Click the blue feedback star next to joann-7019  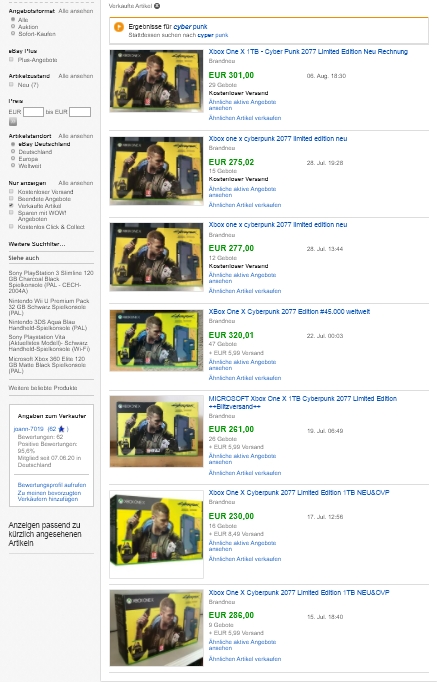click(x=61, y=429)
